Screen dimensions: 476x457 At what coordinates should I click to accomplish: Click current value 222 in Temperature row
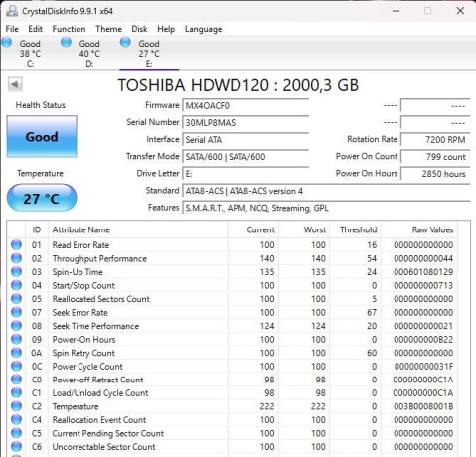267,406
